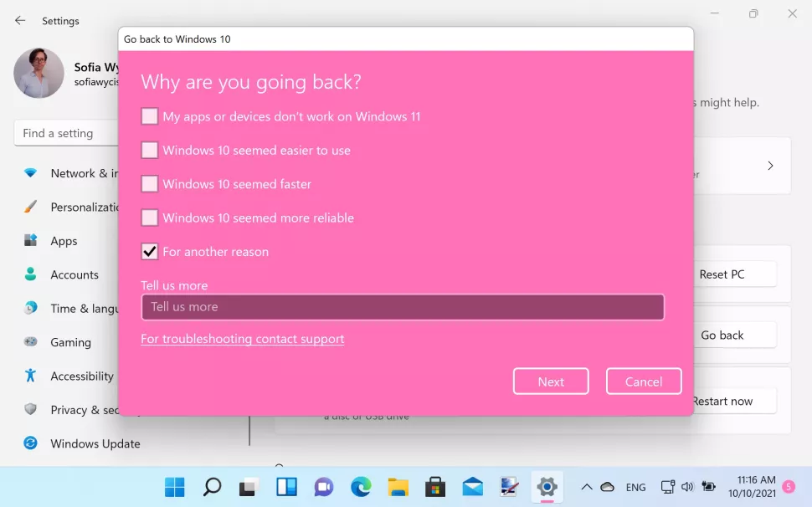Screen dimensions: 812x507
Task: Uncheck the 'For another reason' checkbox
Action: tap(150, 252)
